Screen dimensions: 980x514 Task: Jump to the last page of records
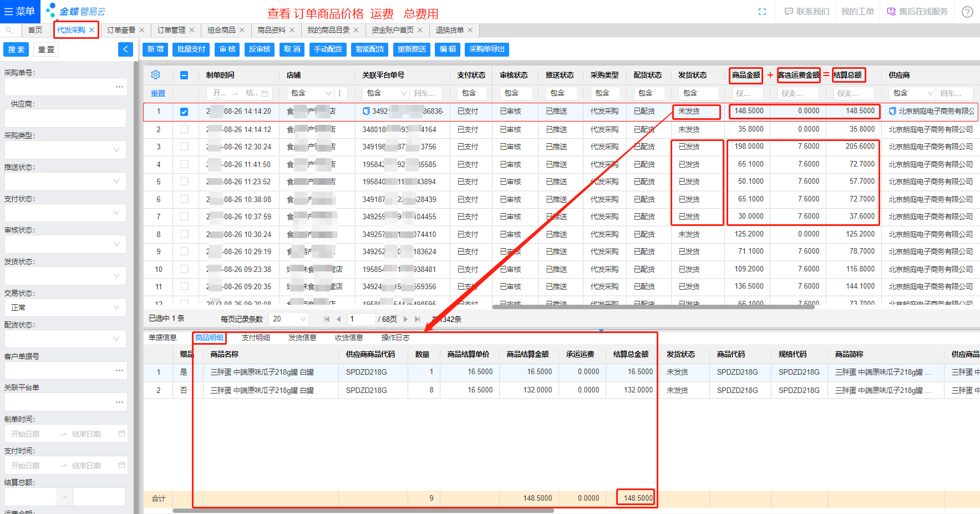[417, 319]
